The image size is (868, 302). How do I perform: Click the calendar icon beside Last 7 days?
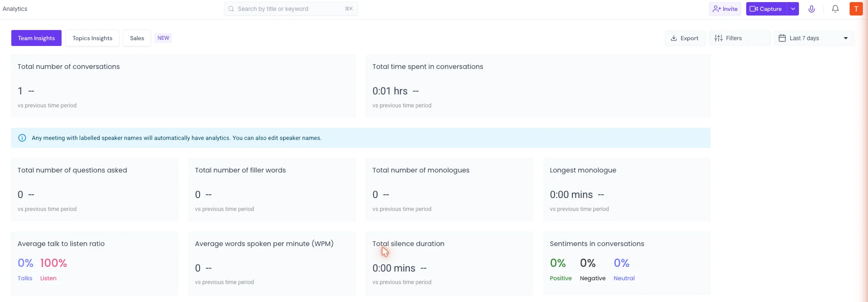click(x=782, y=38)
